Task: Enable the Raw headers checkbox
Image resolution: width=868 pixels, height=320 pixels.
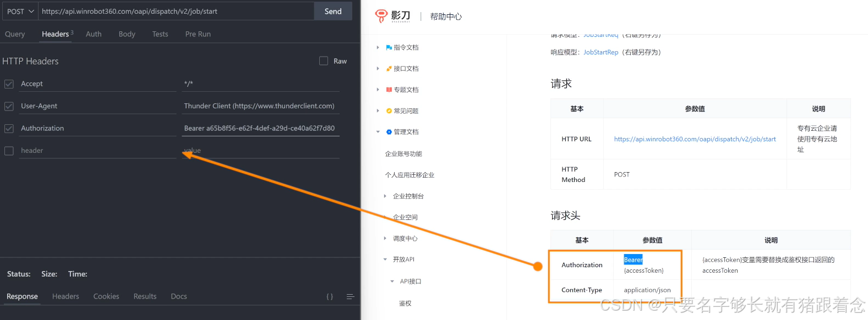Action: [324, 61]
